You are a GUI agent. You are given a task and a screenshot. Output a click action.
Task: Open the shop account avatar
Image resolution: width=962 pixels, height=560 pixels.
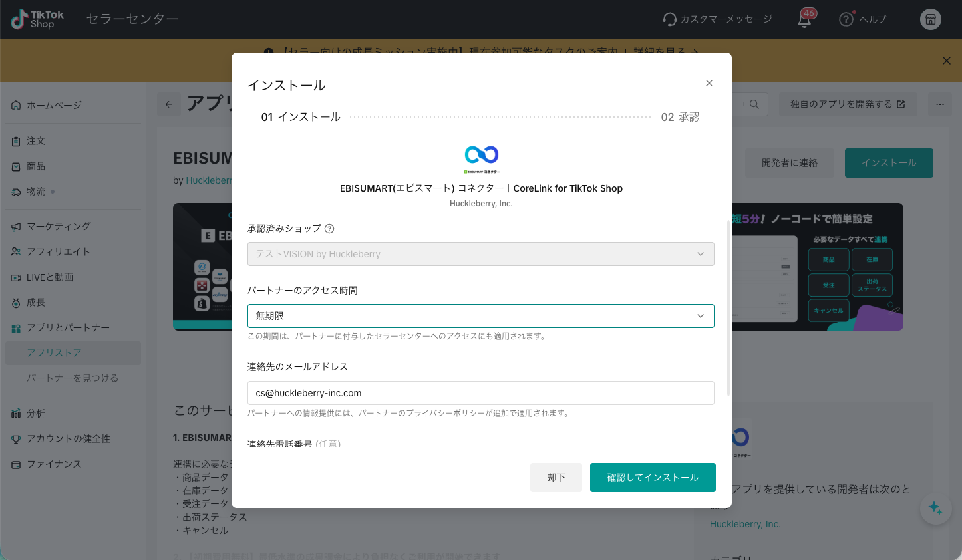pos(931,19)
